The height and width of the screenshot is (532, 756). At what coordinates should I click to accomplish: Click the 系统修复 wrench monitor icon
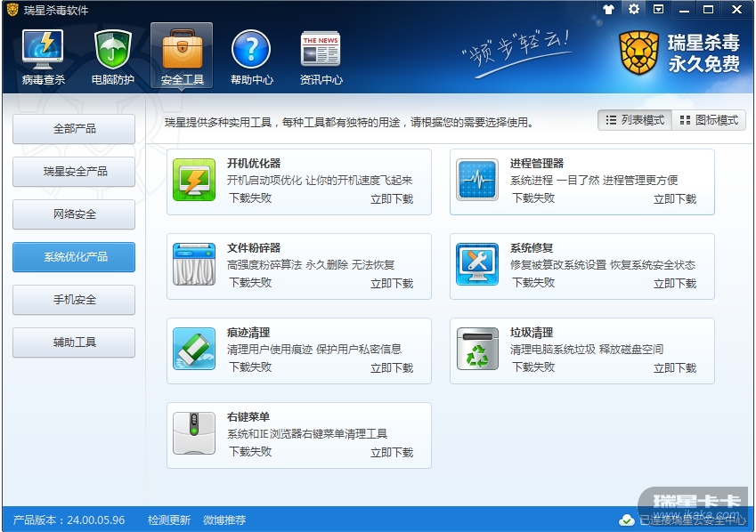coord(477,264)
